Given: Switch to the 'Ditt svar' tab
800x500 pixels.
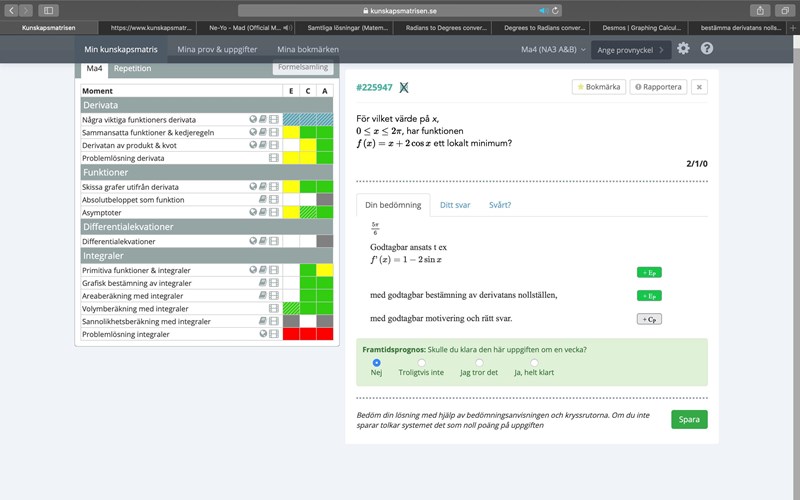Looking at the screenshot, I should 456,205.
